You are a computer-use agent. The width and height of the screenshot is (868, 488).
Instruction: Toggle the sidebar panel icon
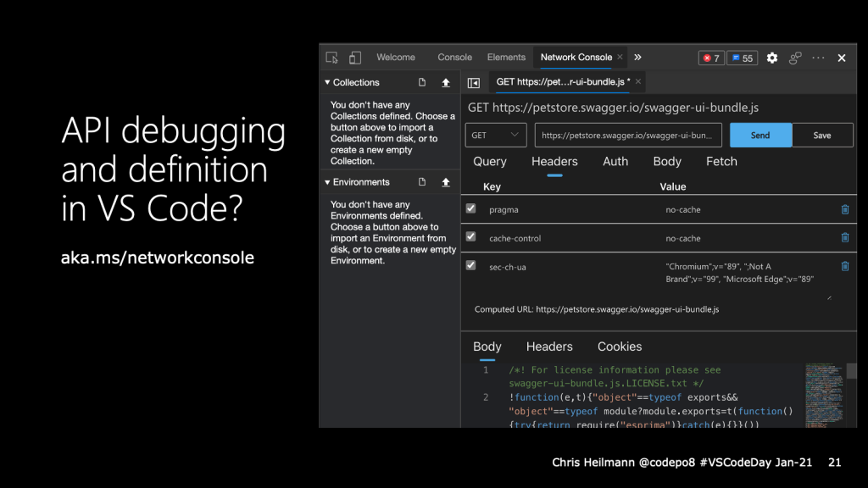(x=473, y=82)
